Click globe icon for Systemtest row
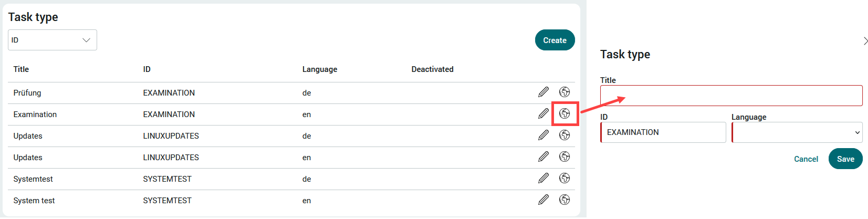This screenshot has width=868, height=219. coord(564,179)
